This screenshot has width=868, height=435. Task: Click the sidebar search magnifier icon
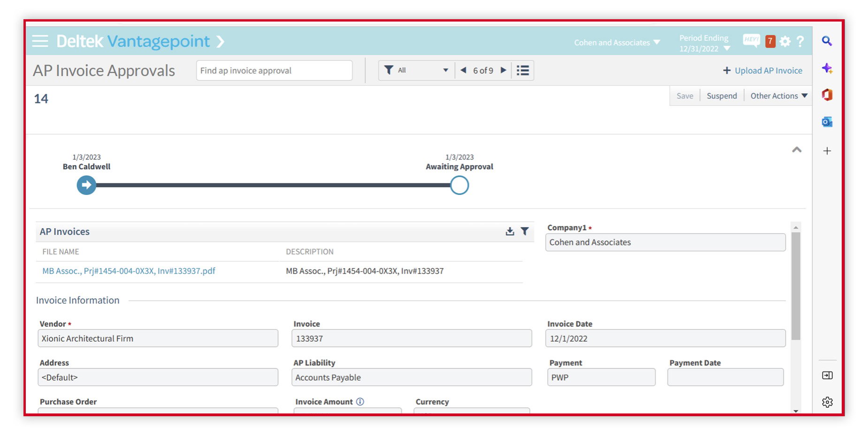point(827,41)
